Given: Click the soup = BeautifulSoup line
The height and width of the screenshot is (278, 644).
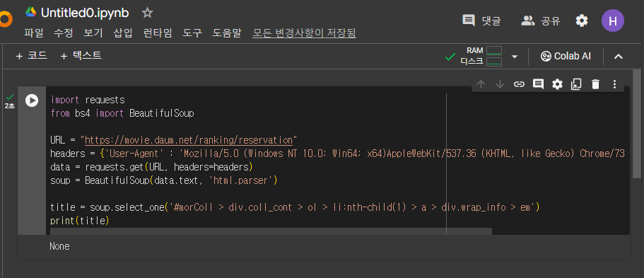Looking at the screenshot, I should tap(164, 180).
